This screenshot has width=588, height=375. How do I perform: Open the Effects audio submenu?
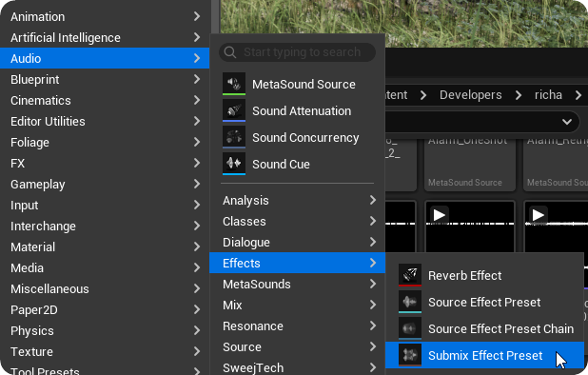tap(297, 263)
